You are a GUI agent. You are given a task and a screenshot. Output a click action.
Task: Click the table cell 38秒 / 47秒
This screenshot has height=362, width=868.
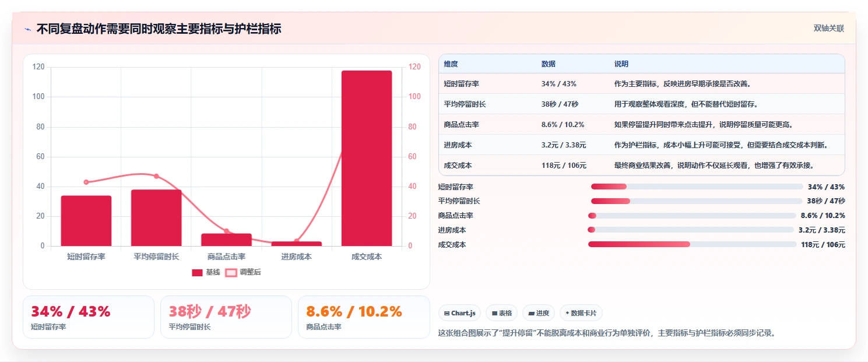click(x=560, y=104)
